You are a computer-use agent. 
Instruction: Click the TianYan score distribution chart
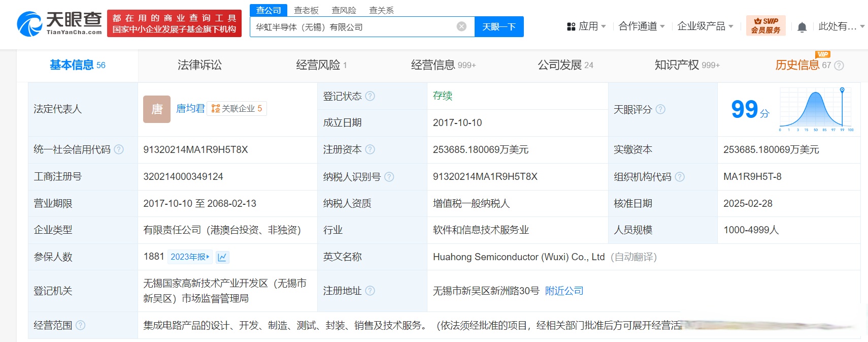click(816, 109)
